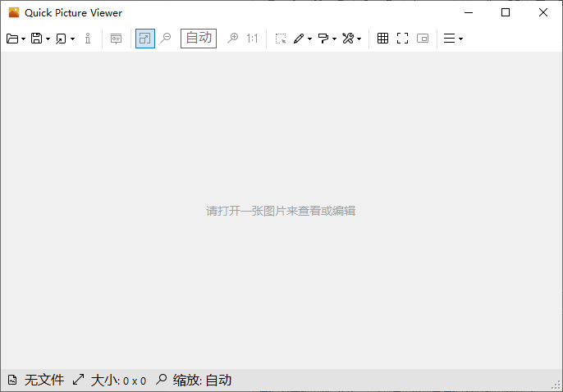Expand the save options dropdown arrow
The width and height of the screenshot is (563, 392).
(48, 39)
